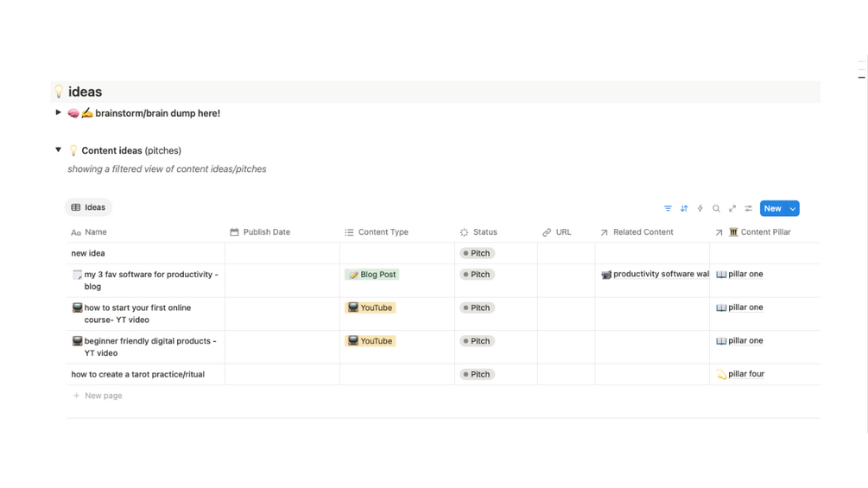The width and height of the screenshot is (868, 488).
Task: Open the dropdown arrow next to New
Action: point(793,208)
